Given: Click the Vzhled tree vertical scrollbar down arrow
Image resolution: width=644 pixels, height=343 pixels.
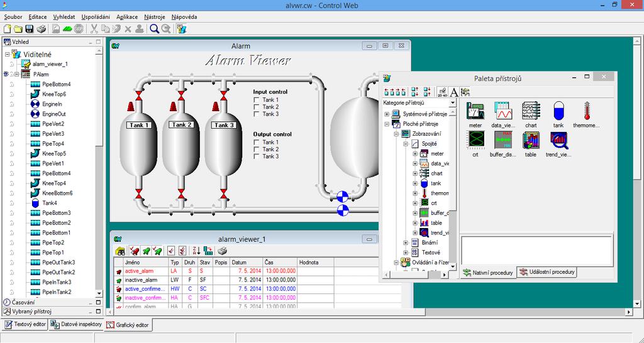Looking at the screenshot, I should click(99, 293).
